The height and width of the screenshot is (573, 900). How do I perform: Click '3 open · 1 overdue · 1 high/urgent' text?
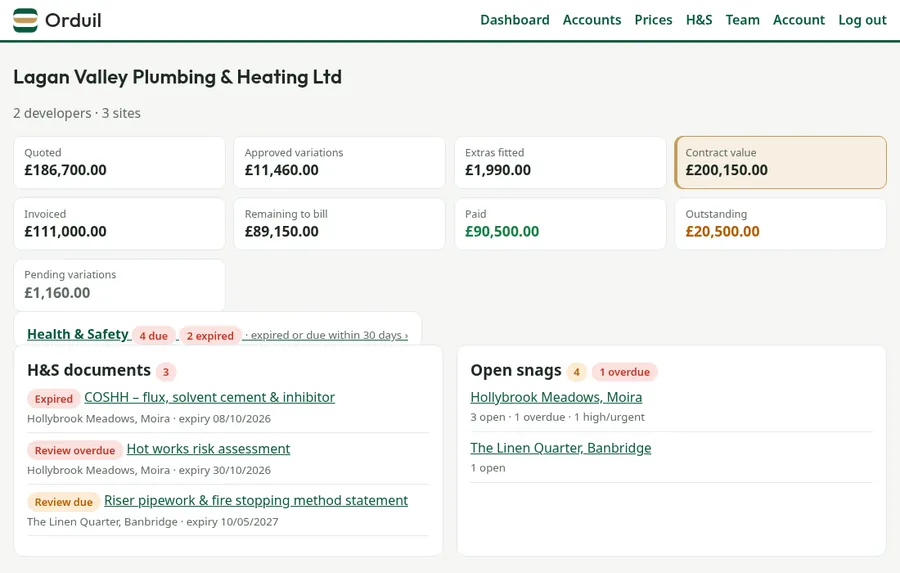click(x=557, y=417)
